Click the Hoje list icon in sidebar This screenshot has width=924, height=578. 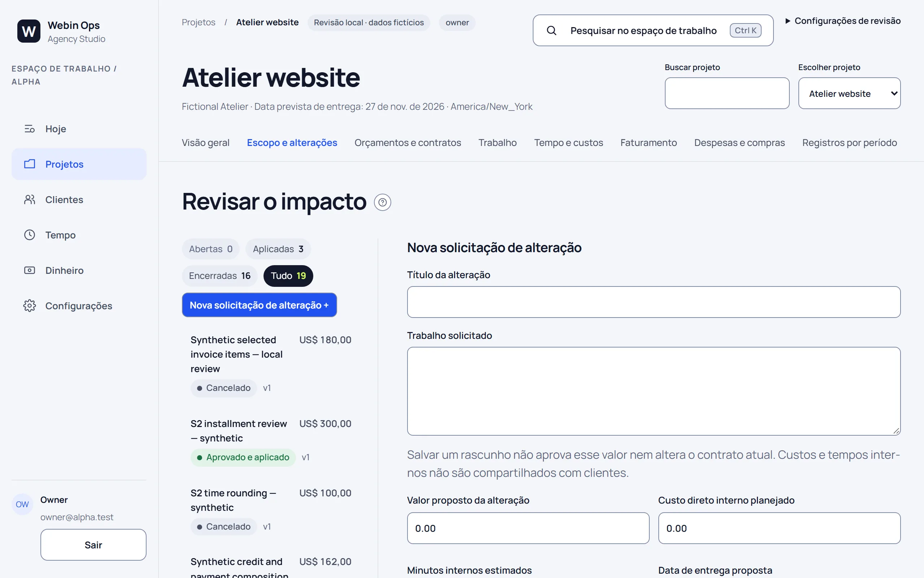point(29,129)
